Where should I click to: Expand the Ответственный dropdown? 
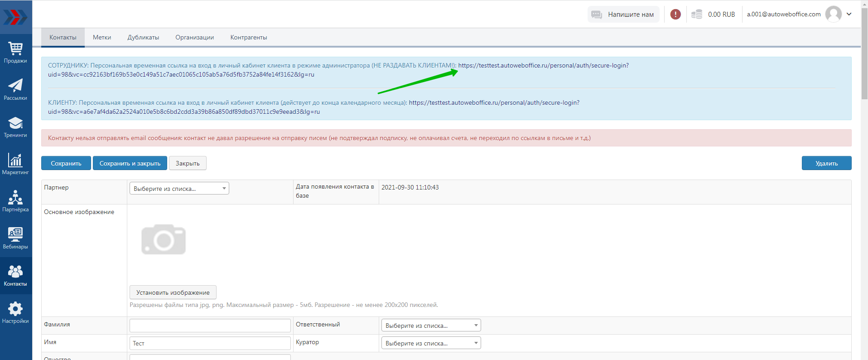point(430,326)
